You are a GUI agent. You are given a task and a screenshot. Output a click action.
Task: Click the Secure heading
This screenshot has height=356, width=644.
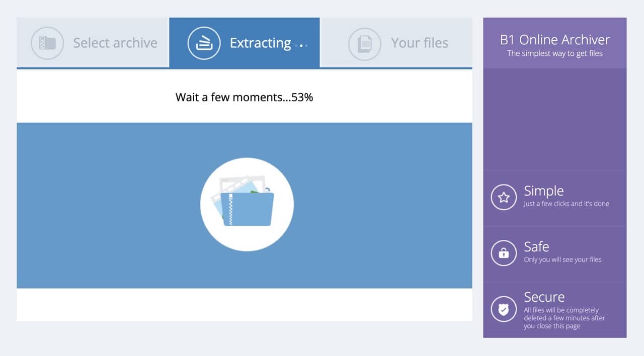pos(544,297)
